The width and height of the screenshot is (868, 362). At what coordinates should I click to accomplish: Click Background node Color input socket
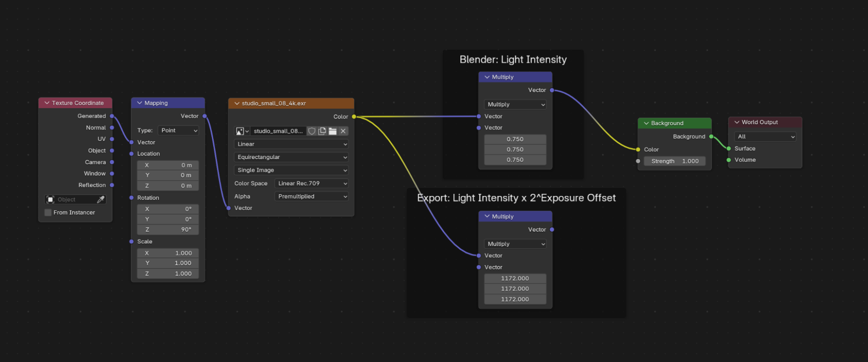point(638,149)
